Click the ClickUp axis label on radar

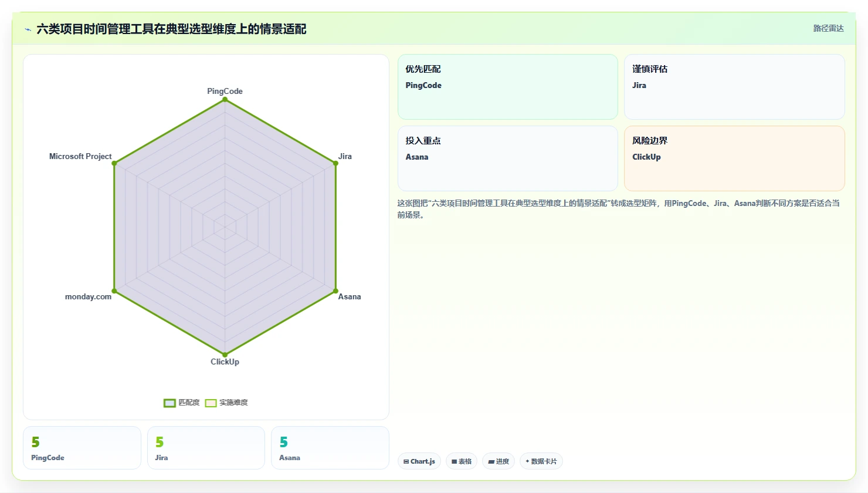point(225,362)
